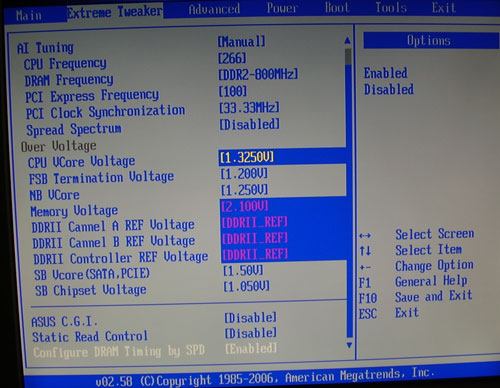Viewport: 500px width, 388px height.
Task: Click the PCI Express Frequency label
Action: 92,96
